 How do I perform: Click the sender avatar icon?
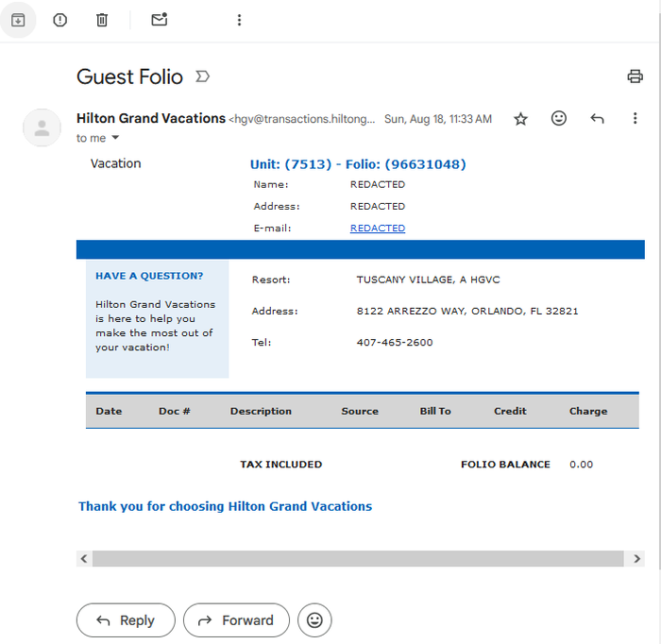(42, 127)
